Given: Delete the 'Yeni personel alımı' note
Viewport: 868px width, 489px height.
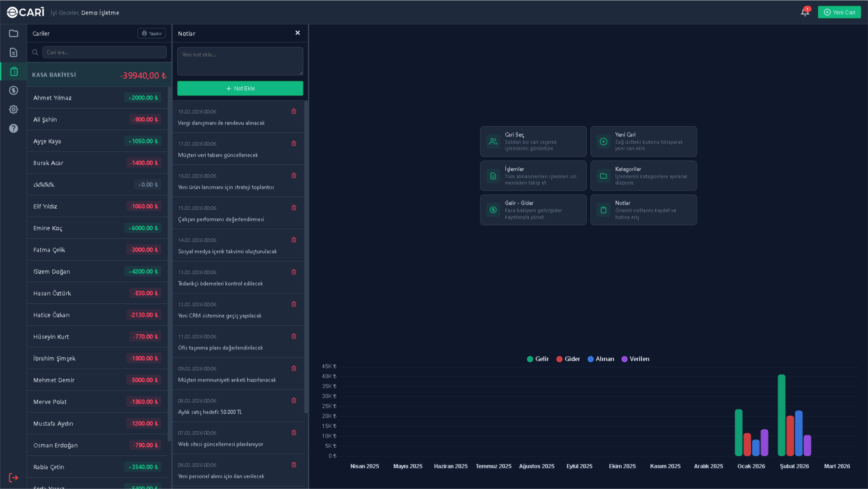Looking at the screenshot, I should coord(294,464).
